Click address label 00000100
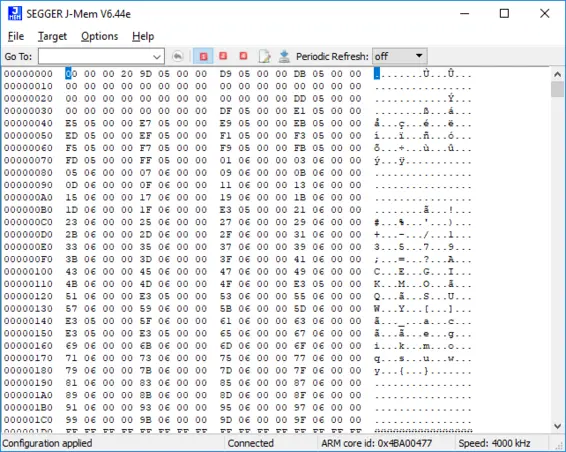The image size is (566, 452). (x=28, y=271)
